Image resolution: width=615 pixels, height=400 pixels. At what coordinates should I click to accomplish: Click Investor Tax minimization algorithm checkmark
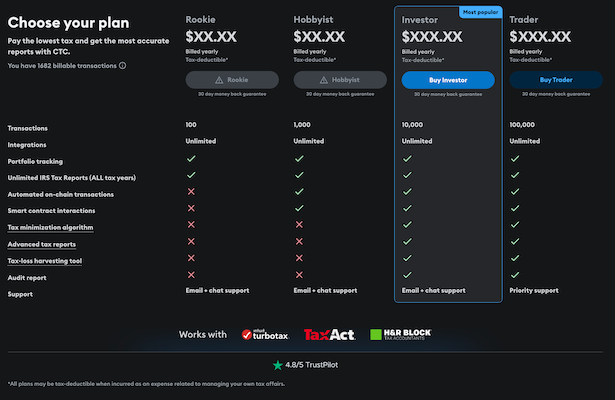408,224
